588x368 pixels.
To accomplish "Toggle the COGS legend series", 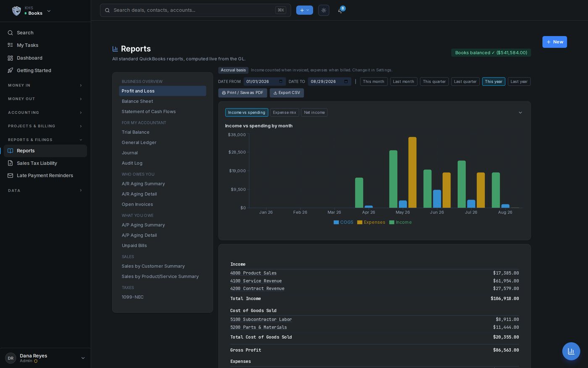I will (x=344, y=222).
